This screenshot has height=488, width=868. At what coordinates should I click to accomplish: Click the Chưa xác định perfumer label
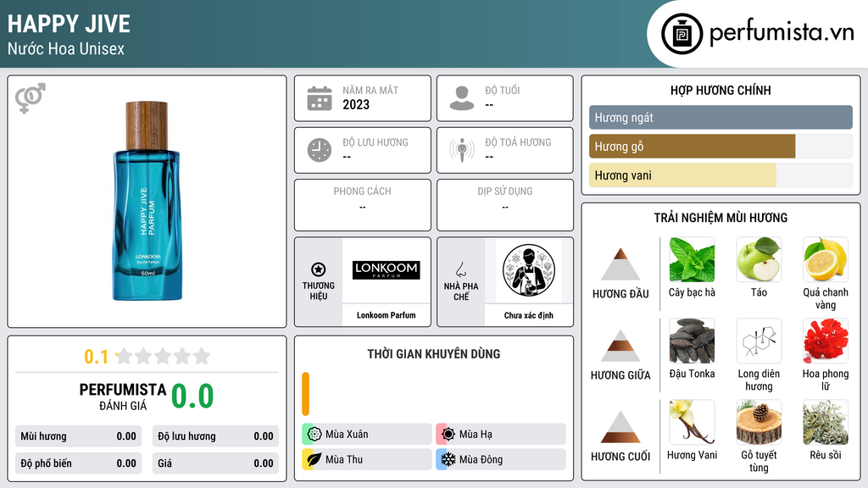click(x=529, y=315)
